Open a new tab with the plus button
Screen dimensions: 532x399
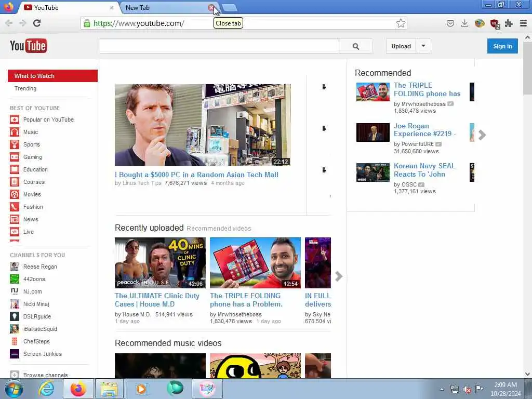click(230, 8)
